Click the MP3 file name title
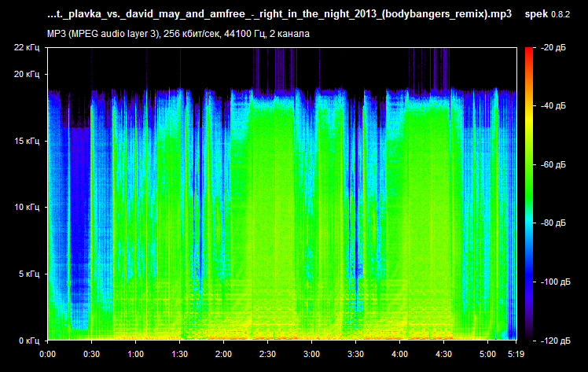 tap(279, 14)
